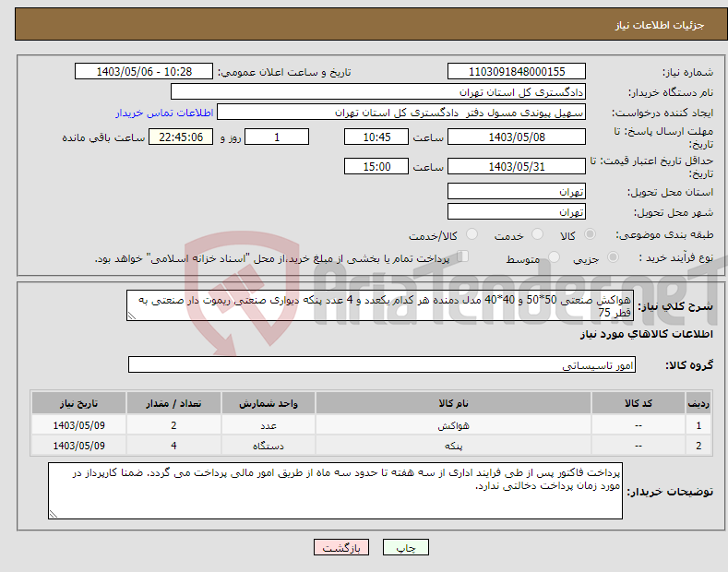Click the delivery province تهران field
Screen dimensions: 728x572
(517, 191)
